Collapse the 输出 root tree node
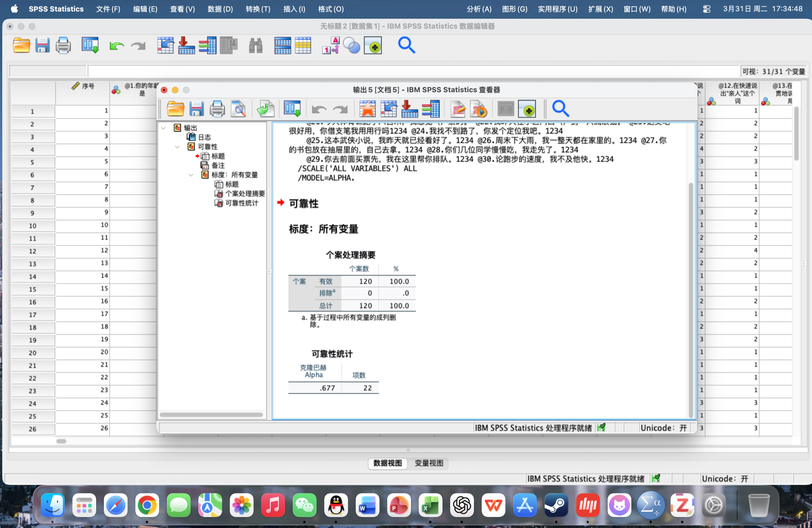This screenshot has height=528, width=812. click(x=164, y=128)
